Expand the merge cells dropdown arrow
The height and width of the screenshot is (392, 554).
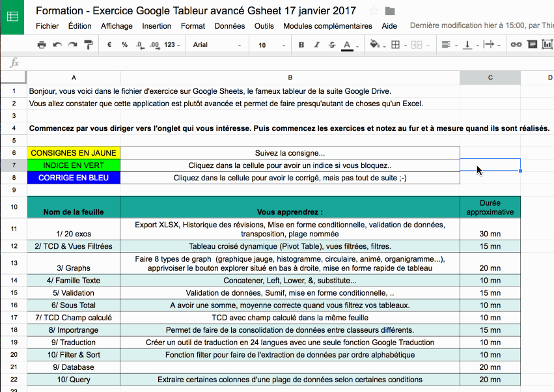click(x=428, y=46)
